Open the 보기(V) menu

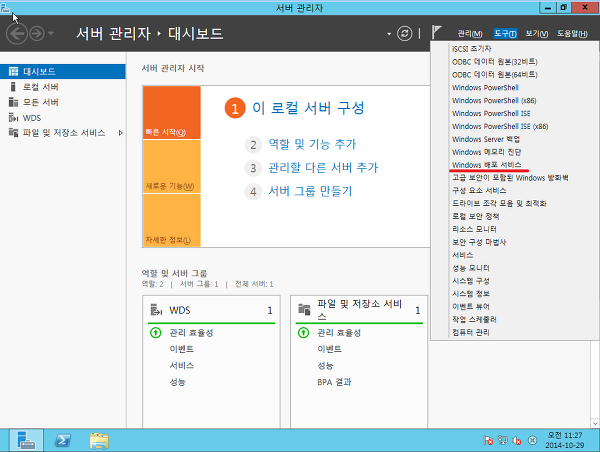(x=536, y=34)
